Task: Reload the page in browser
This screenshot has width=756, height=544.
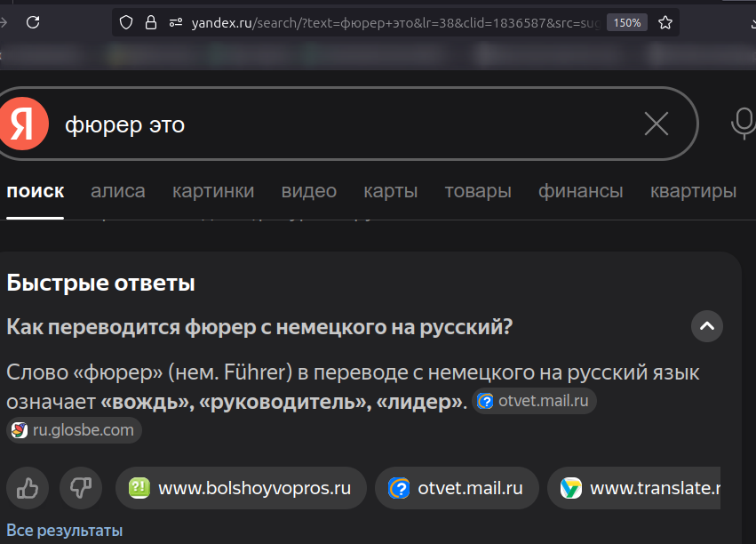Action: click(x=32, y=22)
